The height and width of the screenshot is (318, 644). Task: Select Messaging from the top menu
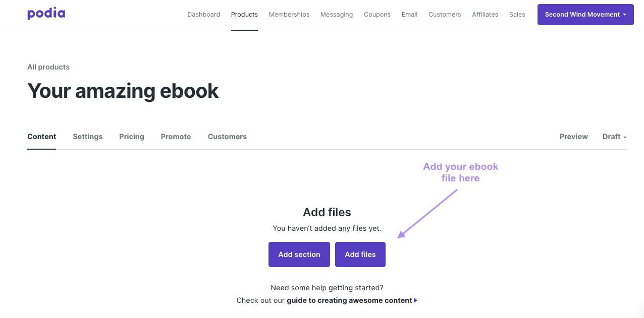[x=337, y=15]
